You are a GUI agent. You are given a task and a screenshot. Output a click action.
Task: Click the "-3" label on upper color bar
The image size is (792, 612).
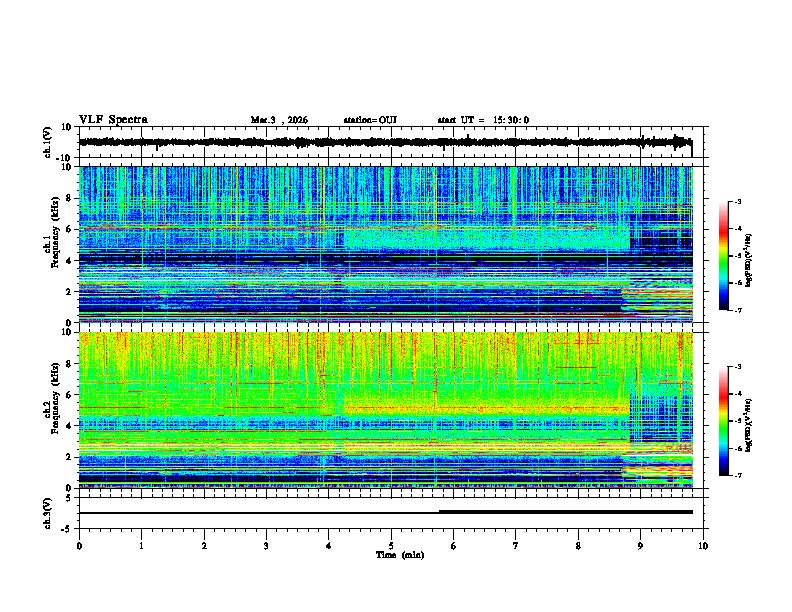pyautogui.click(x=738, y=202)
